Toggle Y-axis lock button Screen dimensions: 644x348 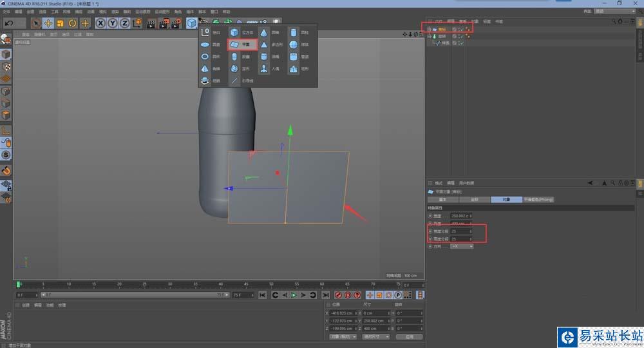pos(113,23)
